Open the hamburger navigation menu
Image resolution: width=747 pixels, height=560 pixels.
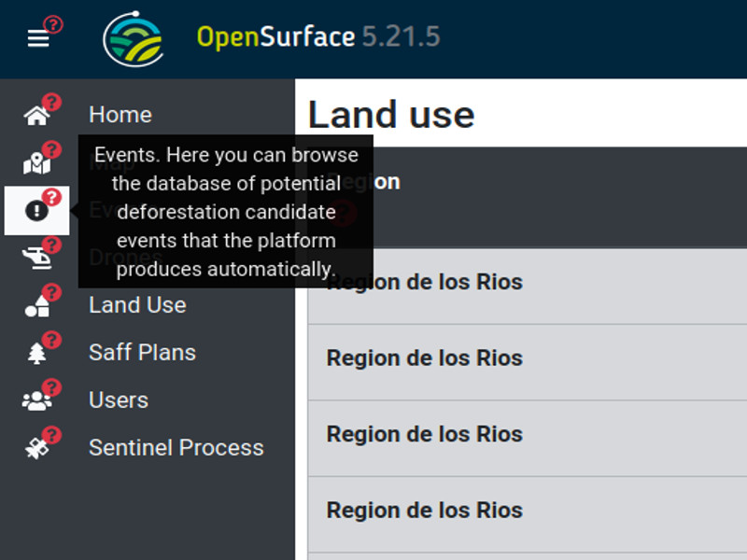tap(38, 38)
